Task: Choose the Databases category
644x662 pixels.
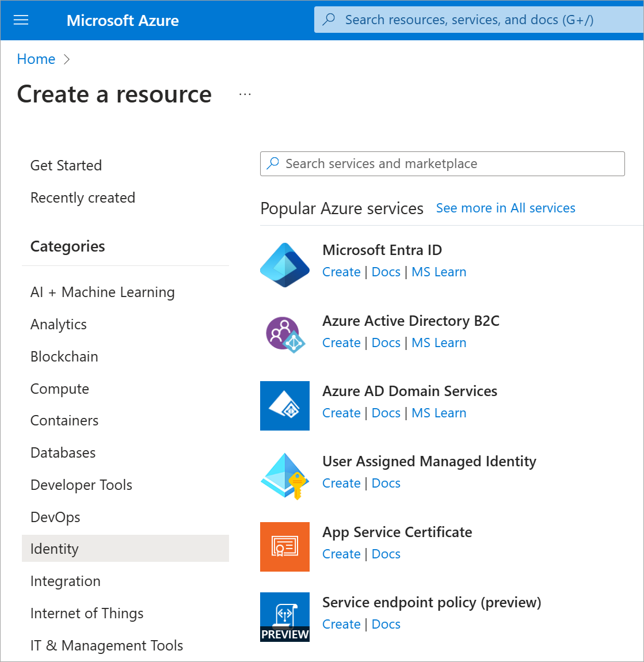Action: (x=63, y=452)
